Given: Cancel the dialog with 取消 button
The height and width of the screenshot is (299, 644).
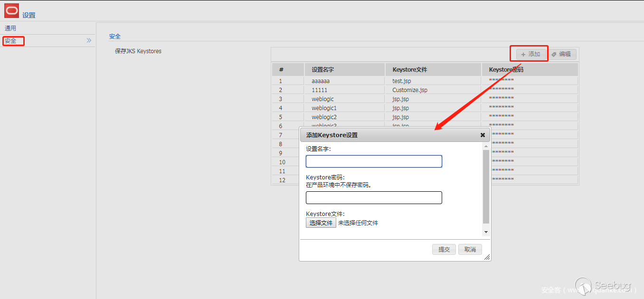Looking at the screenshot, I should coord(470,250).
